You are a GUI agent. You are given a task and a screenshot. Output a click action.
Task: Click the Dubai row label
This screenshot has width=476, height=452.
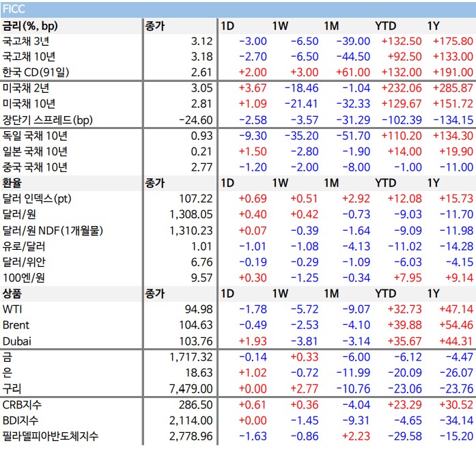pyautogui.click(x=16, y=341)
